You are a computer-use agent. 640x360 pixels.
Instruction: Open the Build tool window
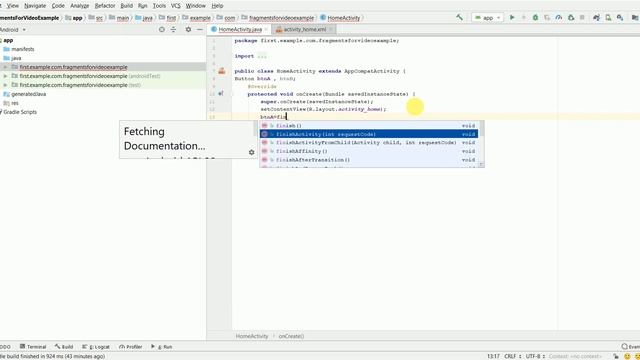coord(64,347)
